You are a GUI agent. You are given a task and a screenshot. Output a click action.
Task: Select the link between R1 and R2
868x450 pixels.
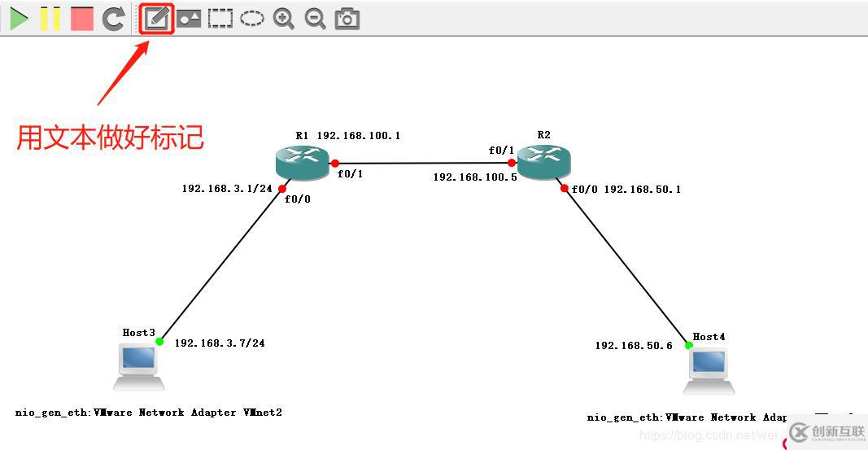tap(424, 164)
